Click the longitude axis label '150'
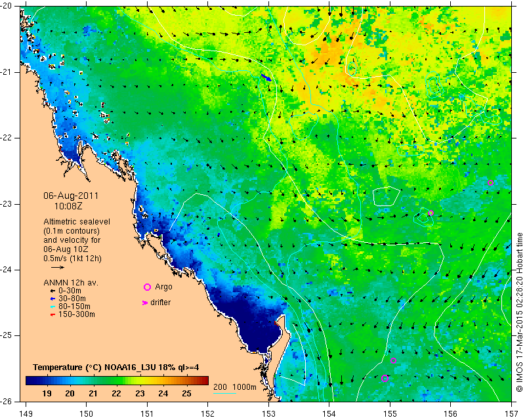The height and width of the screenshot is (420, 525). (87, 414)
